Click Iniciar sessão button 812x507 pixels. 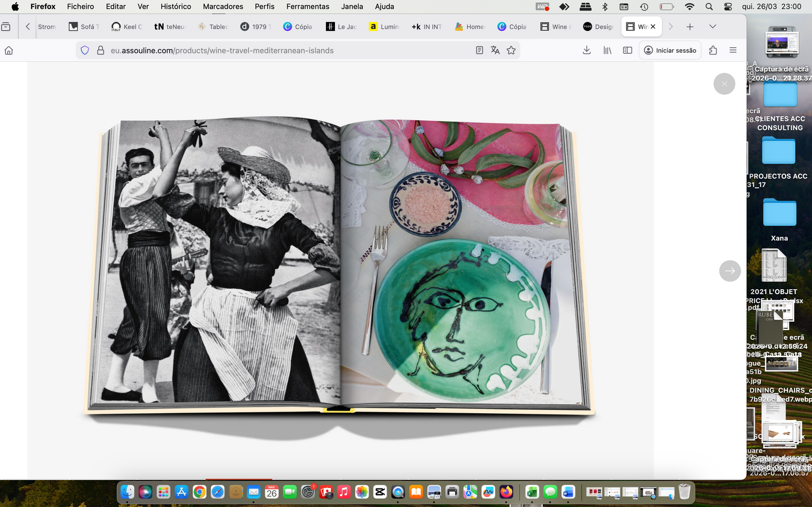point(670,51)
